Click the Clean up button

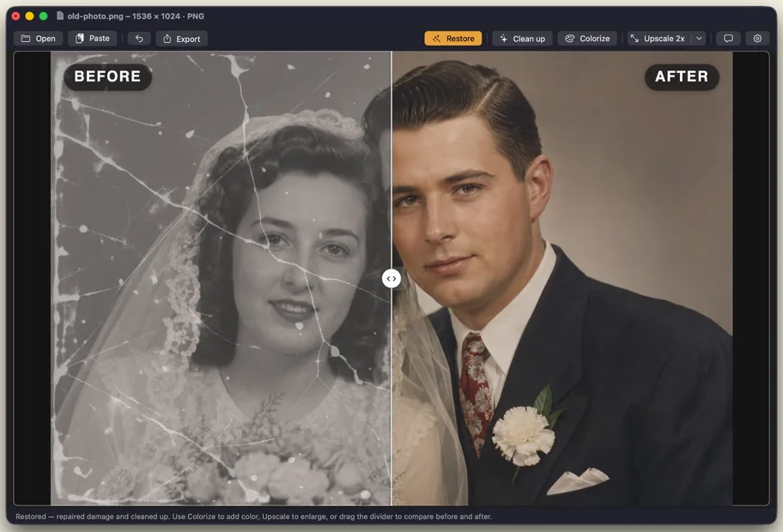pyautogui.click(x=522, y=39)
